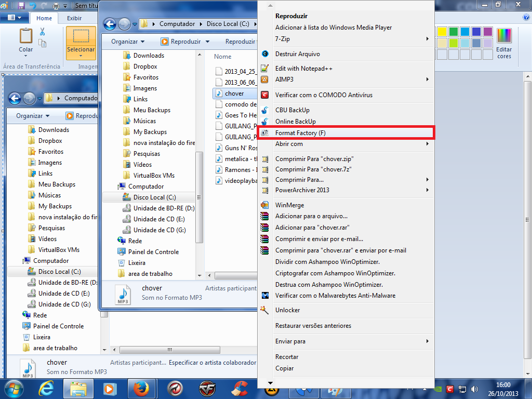Select the chover file in list
The height and width of the screenshot is (399, 532).
pos(234,94)
